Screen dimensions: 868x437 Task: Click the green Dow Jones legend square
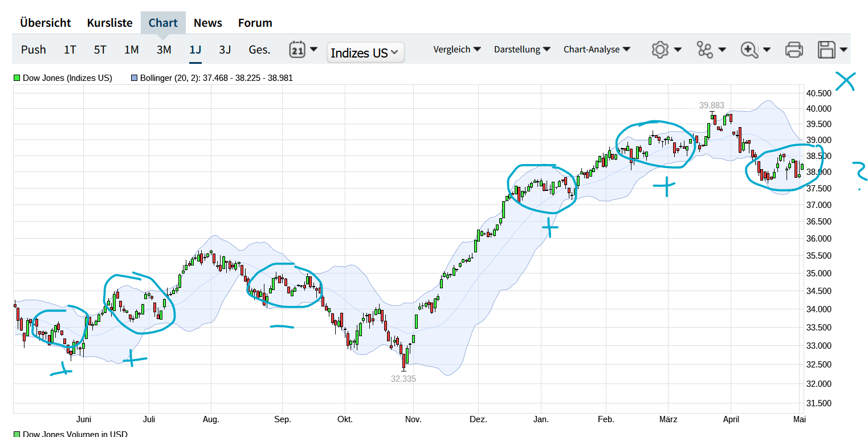click(x=17, y=78)
